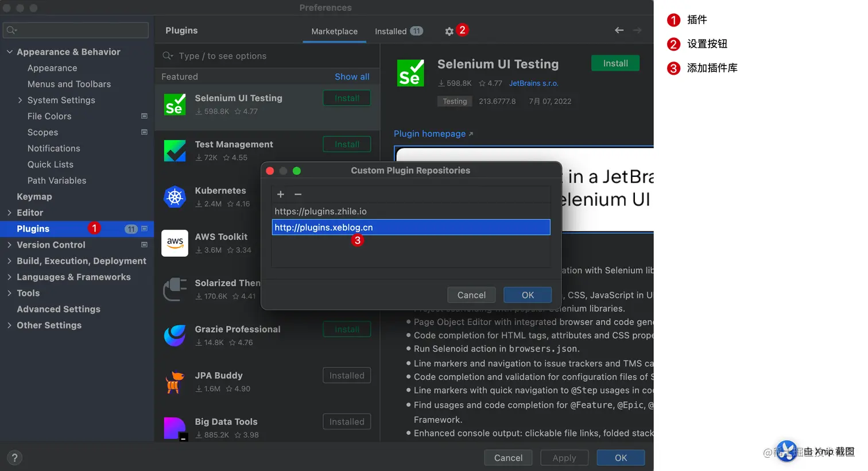Click project-level marker beside Scopes

tap(144, 132)
